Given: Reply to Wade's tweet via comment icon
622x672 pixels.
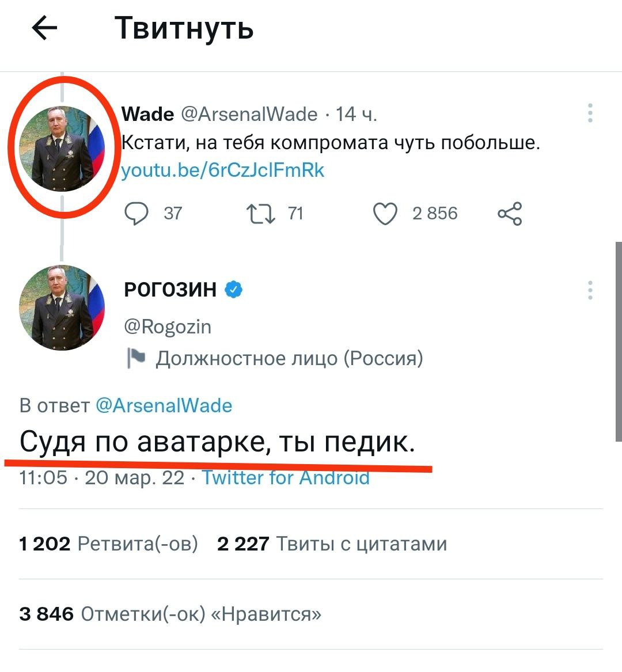Looking at the screenshot, I should pyautogui.click(x=136, y=214).
